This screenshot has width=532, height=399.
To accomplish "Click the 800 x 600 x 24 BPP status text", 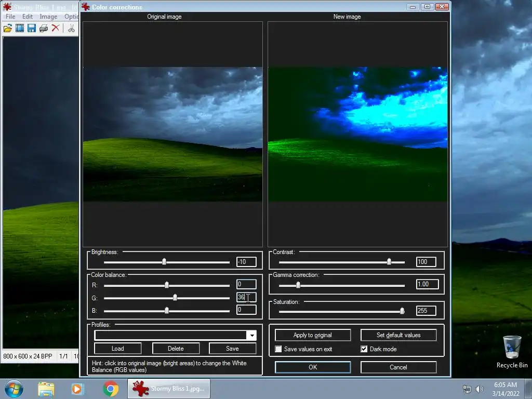I will [28, 356].
